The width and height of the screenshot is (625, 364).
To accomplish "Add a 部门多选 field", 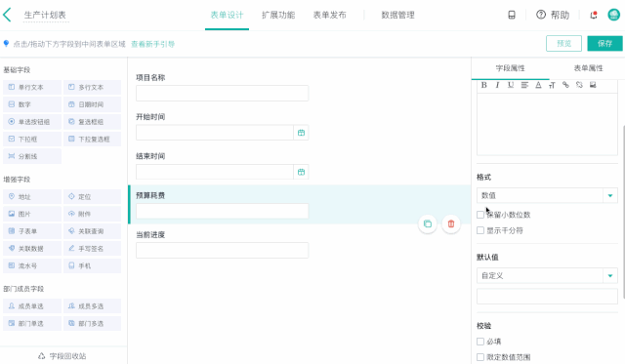I will pos(92,323).
